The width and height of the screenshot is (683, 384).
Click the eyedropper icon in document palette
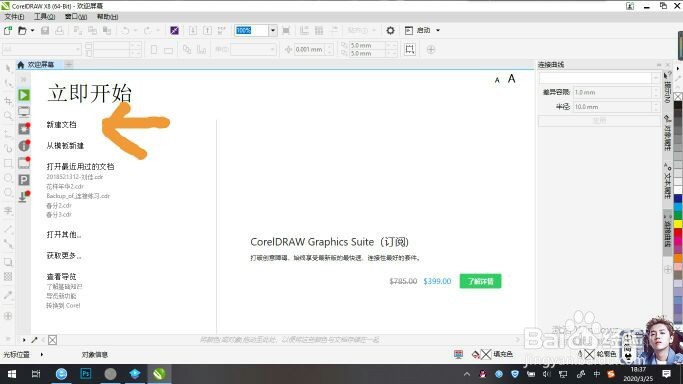(34, 340)
